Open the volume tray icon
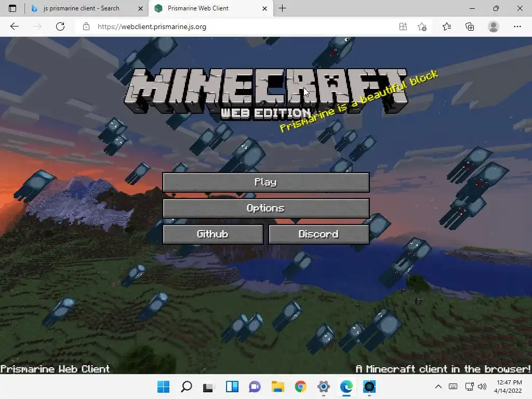The width and height of the screenshot is (532, 399). click(482, 387)
